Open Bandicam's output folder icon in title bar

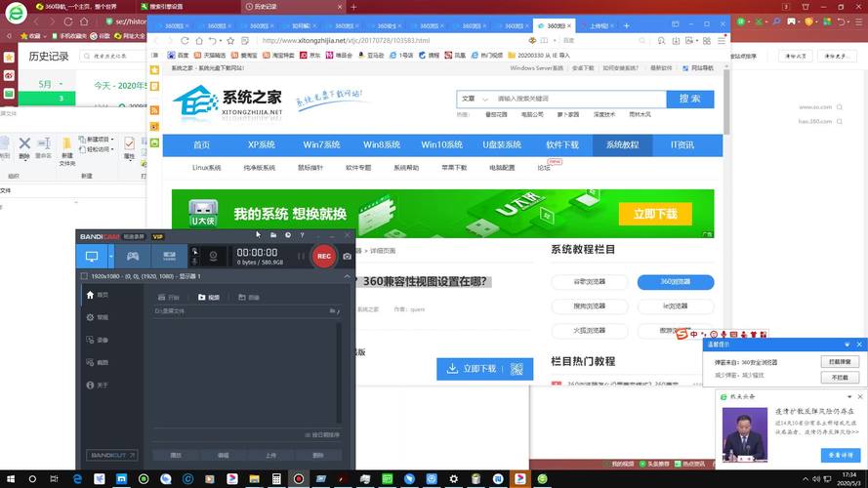[x=273, y=235]
